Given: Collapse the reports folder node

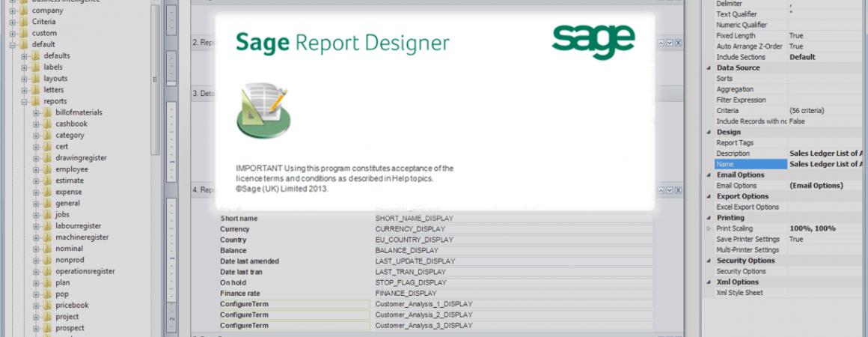Looking at the screenshot, I should [24, 101].
